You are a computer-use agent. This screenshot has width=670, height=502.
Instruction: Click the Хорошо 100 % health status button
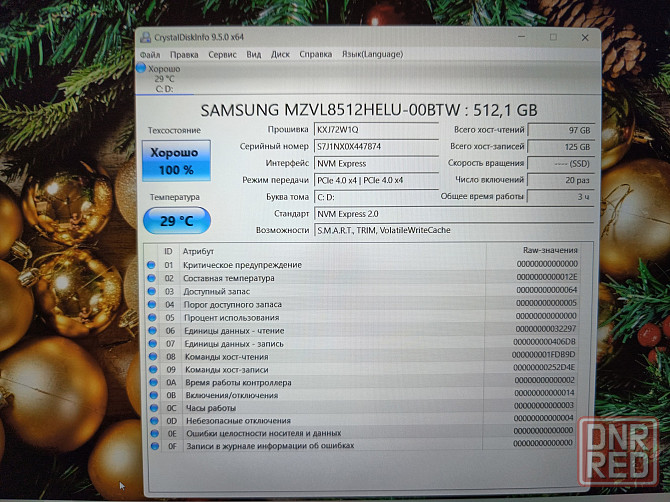coord(176,161)
